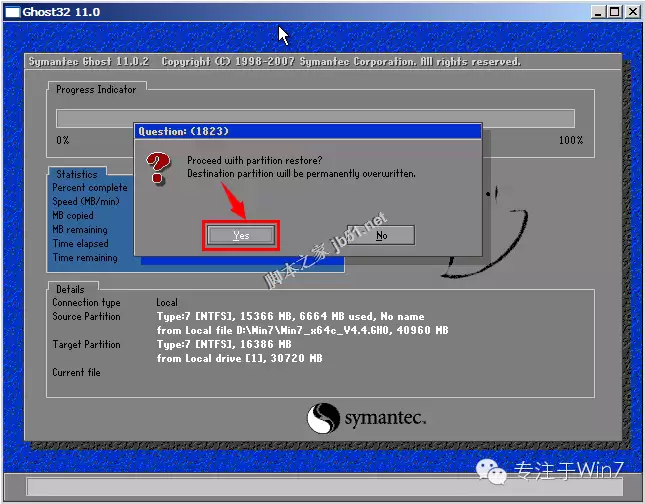This screenshot has width=645, height=504.
Task: Click the Symantec Ghost copyright header
Action: (x=274, y=62)
